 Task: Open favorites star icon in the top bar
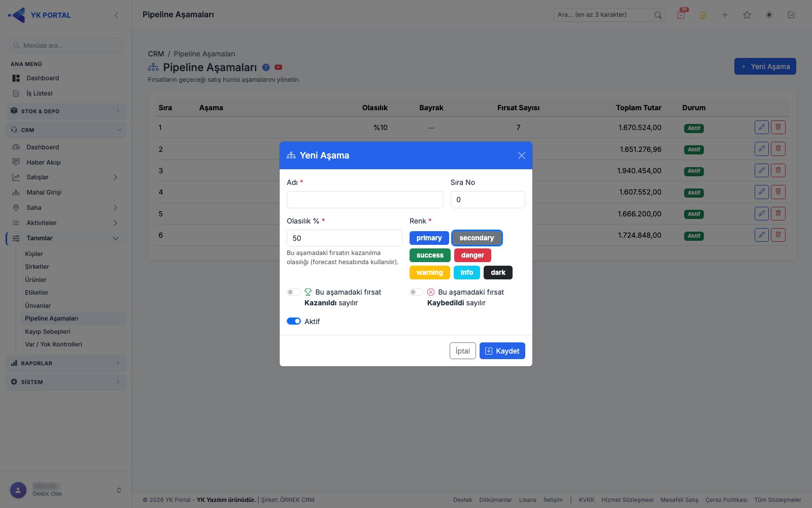tap(747, 15)
